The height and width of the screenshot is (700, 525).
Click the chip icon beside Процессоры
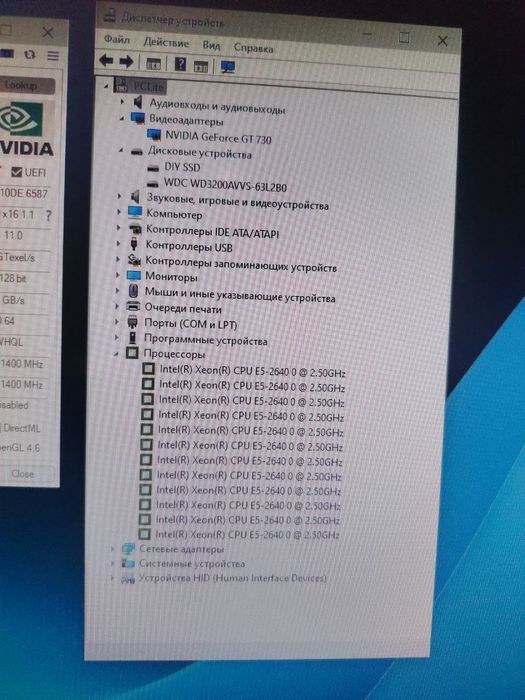132,353
